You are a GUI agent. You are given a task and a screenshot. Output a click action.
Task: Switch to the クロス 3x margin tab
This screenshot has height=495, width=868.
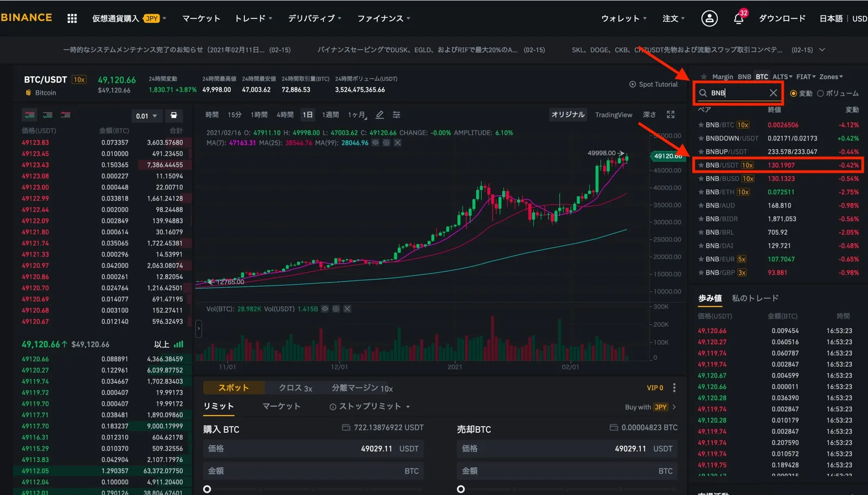(295, 388)
